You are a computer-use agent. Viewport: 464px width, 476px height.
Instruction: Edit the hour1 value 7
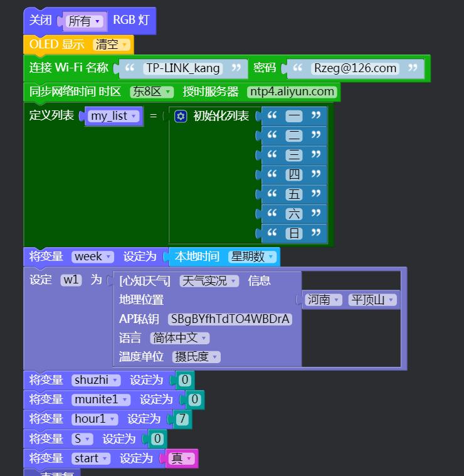click(x=182, y=419)
